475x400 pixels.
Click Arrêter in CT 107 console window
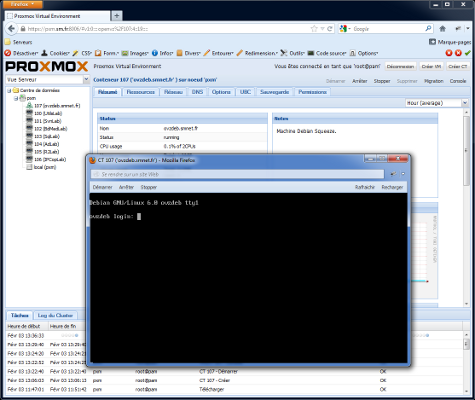(x=126, y=187)
